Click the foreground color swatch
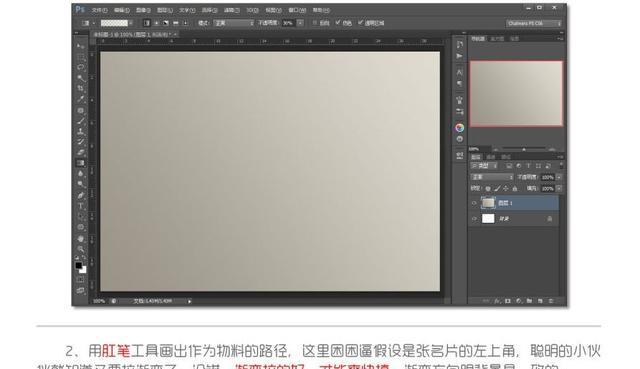640x369 pixels. point(78,265)
